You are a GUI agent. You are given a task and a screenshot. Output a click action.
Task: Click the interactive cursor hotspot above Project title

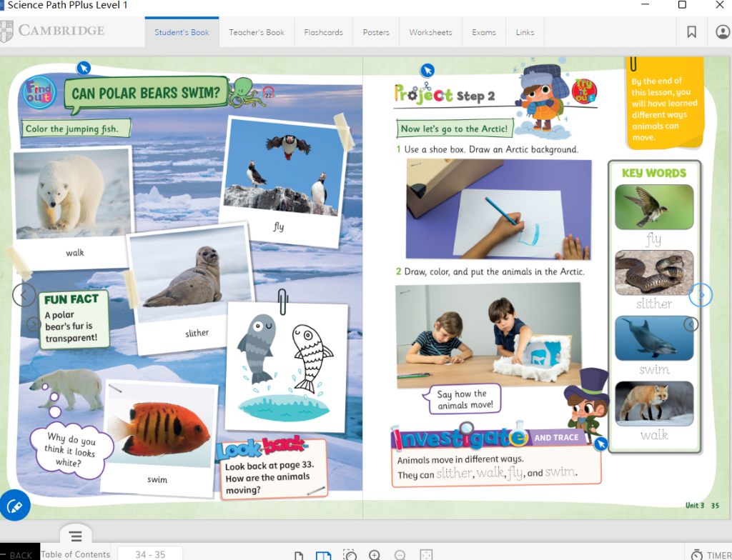[427, 70]
